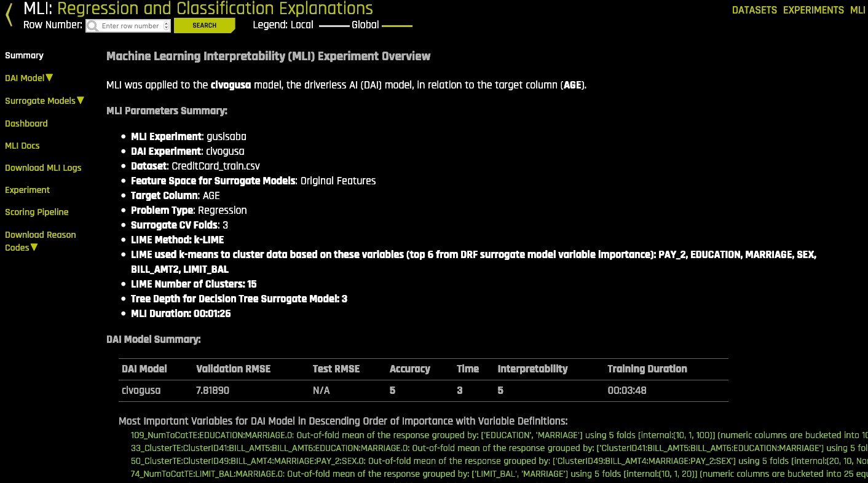Select MLI in the top navigation bar
Image resolution: width=868 pixels, height=483 pixels.
(857, 10)
